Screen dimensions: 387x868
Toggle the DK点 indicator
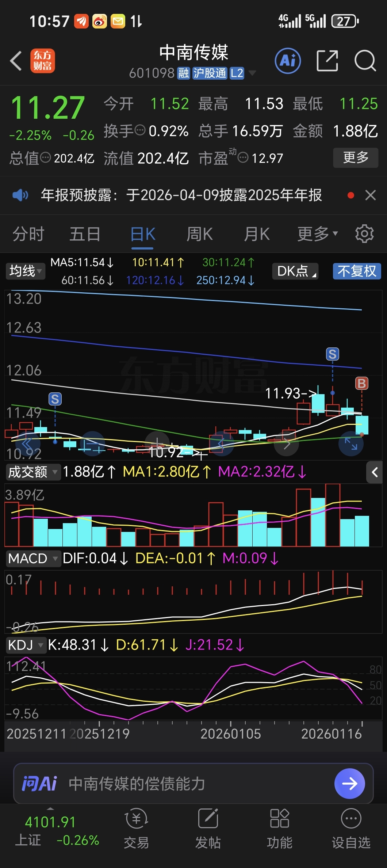(295, 271)
